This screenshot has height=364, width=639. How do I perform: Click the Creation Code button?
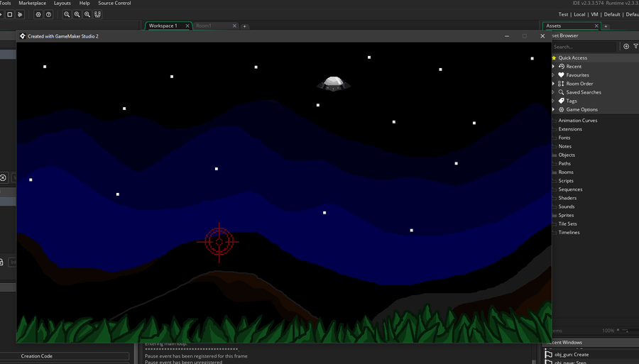point(65,356)
